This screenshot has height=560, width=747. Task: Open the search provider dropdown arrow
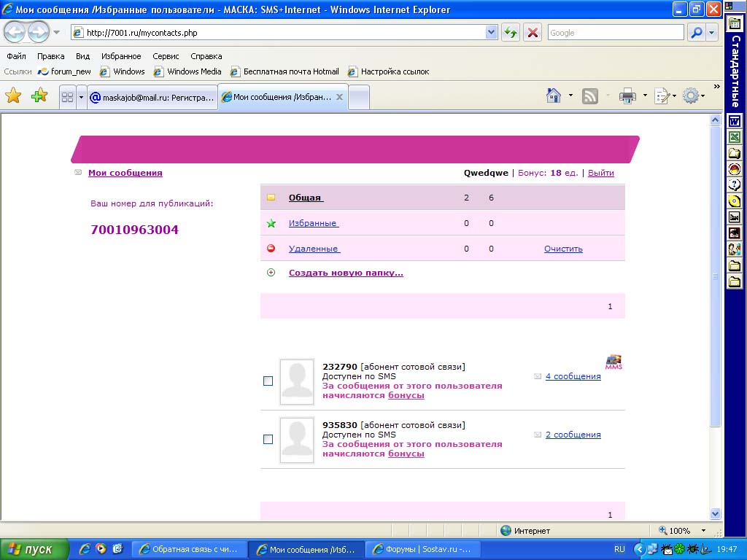pos(712,33)
